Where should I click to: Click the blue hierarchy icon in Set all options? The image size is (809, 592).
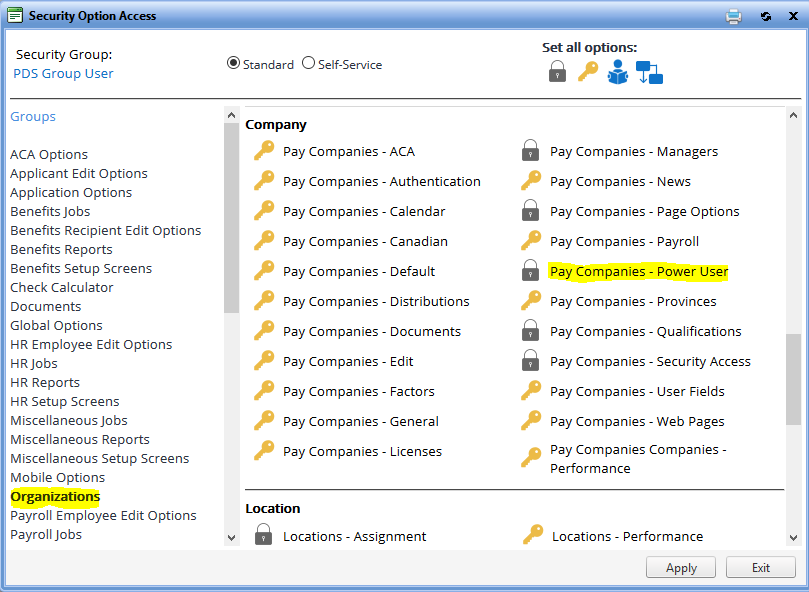pyautogui.click(x=649, y=72)
